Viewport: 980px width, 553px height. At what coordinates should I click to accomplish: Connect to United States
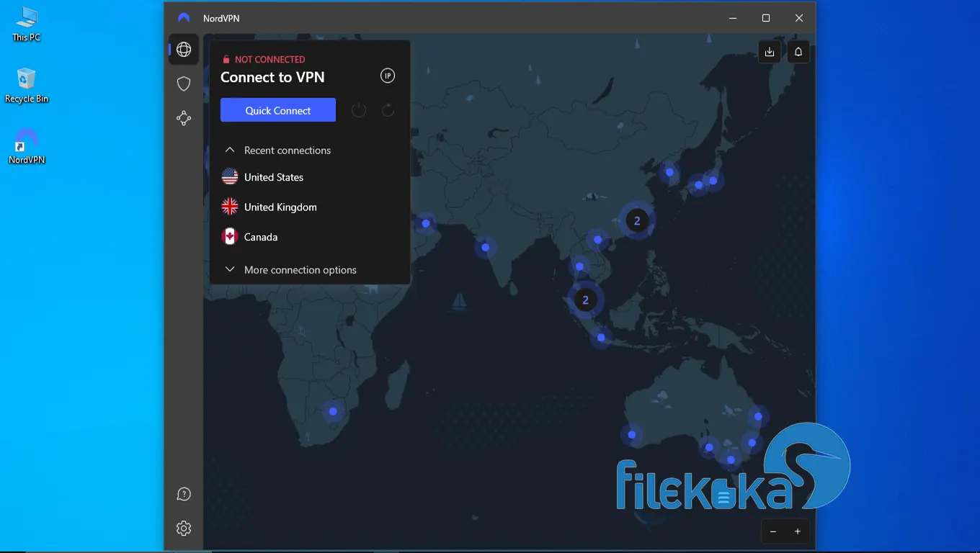coord(310,177)
